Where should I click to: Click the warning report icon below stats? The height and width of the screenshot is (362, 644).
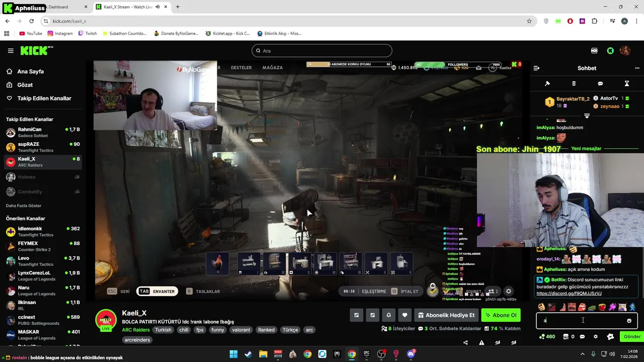pyautogui.click(x=481, y=343)
